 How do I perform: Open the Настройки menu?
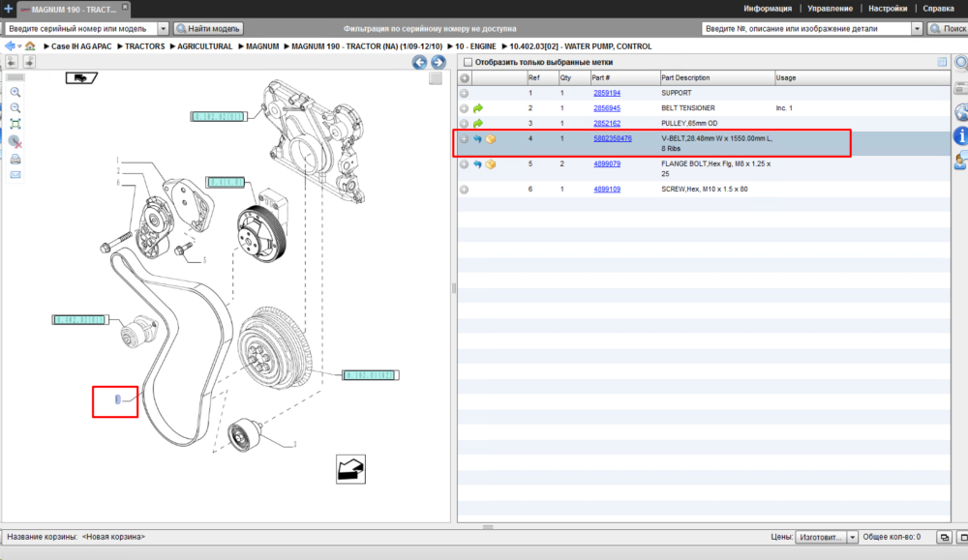point(888,9)
